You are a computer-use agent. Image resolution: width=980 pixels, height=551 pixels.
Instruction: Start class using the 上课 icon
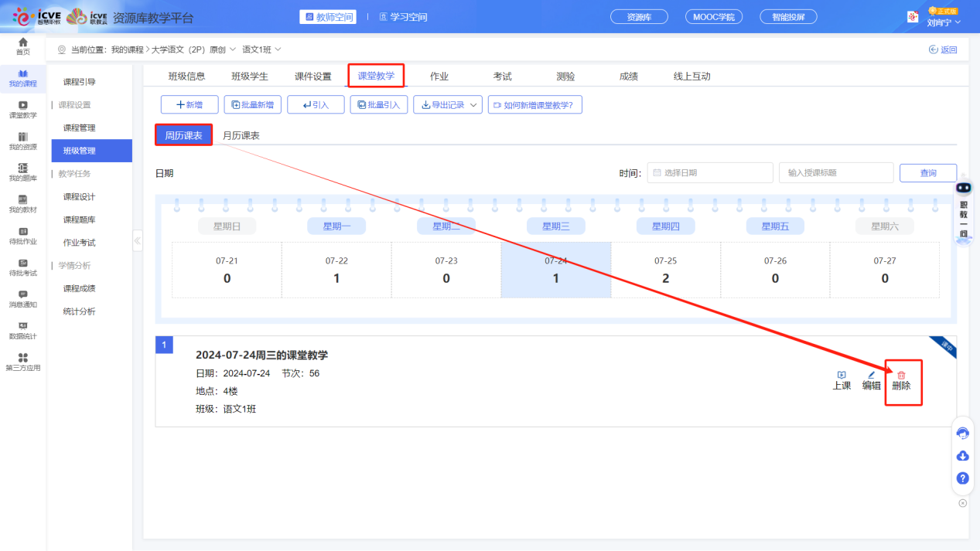point(842,379)
